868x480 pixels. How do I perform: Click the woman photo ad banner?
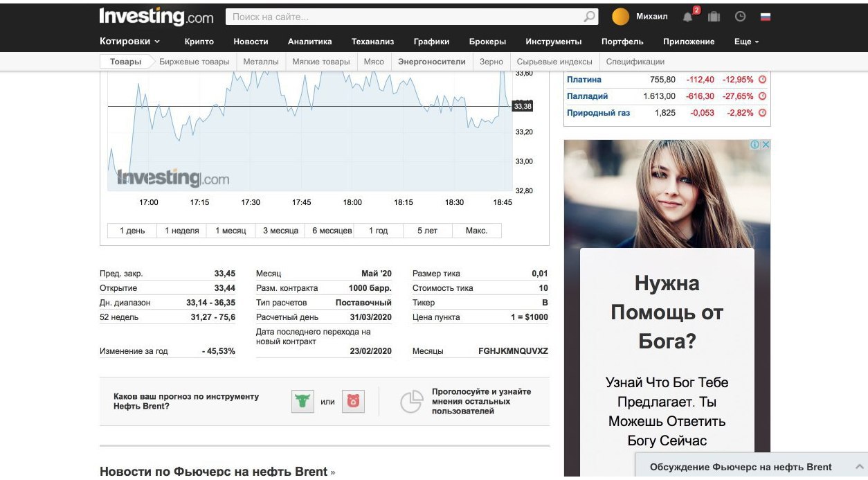(667, 195)
